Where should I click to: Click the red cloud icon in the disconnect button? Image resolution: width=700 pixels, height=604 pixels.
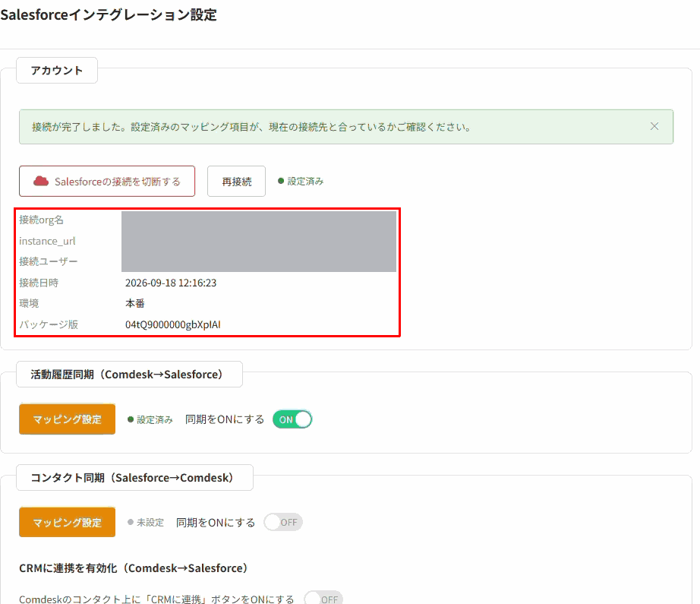pyautogui.click(x=41, y=181)
